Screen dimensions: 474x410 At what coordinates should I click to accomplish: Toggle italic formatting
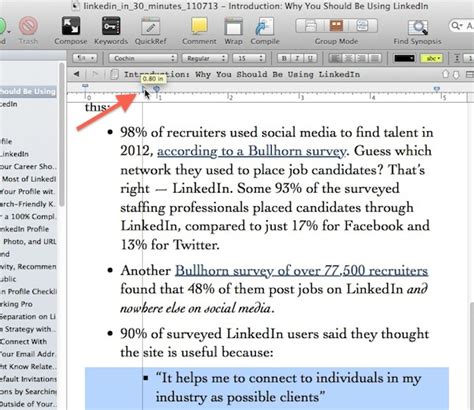(x=297, y=58)
